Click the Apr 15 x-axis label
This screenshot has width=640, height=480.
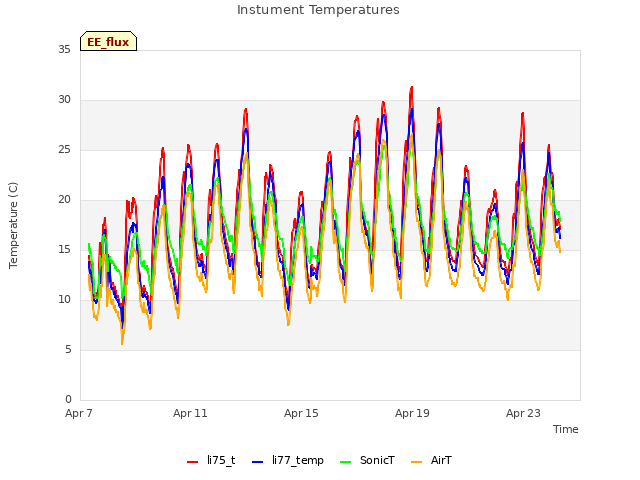[301, 413]
